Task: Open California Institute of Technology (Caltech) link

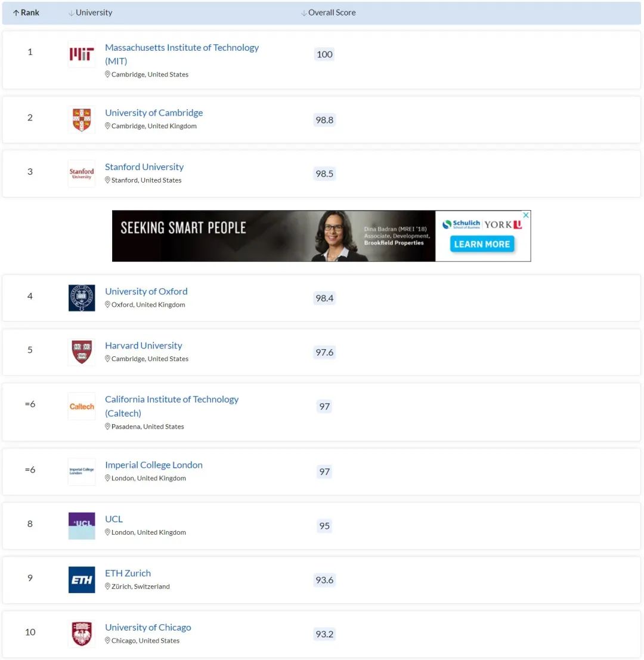Action: [172, 406]
